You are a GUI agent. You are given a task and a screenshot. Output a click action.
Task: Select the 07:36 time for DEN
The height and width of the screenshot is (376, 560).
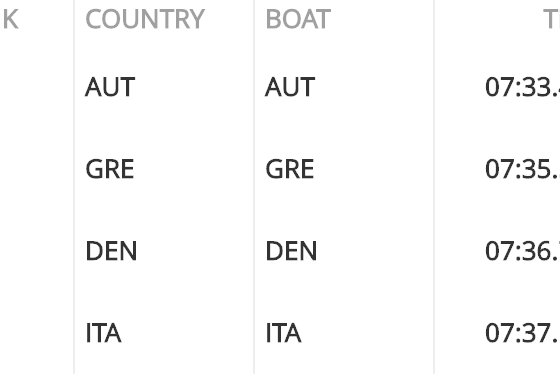pyautogui.click(x=522, y=251)
